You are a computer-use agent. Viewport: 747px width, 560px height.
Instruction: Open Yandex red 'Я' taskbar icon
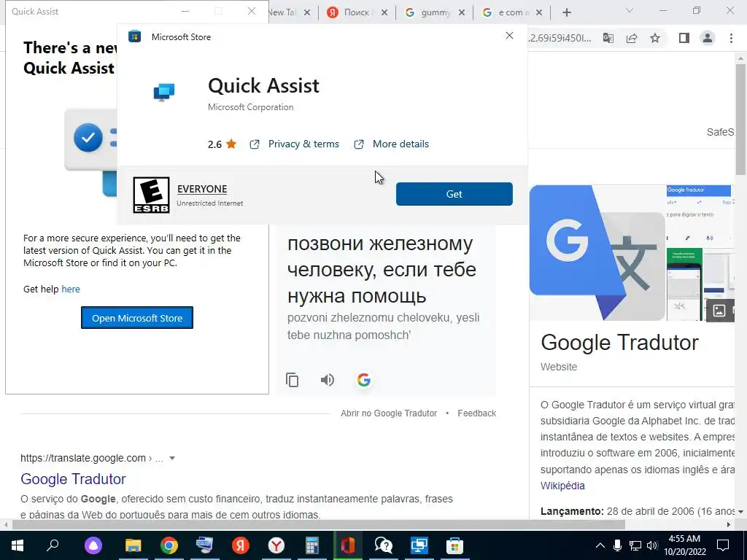click(241, 545)
